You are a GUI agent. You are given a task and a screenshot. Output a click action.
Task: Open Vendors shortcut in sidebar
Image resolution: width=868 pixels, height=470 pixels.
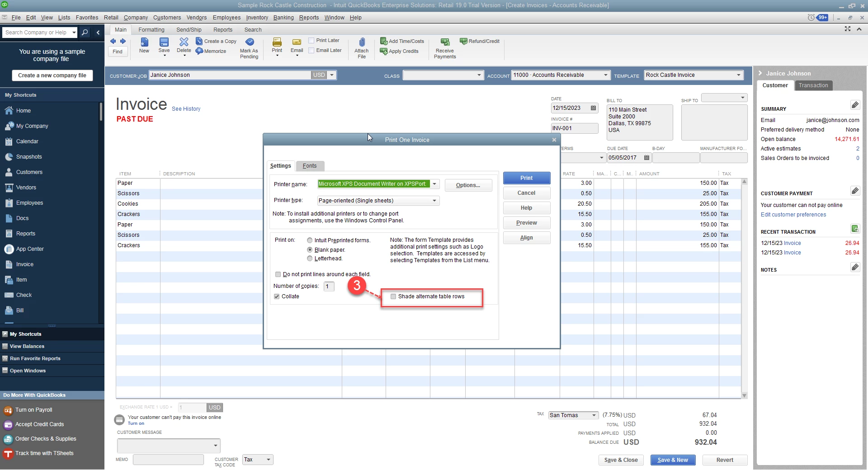26,188
